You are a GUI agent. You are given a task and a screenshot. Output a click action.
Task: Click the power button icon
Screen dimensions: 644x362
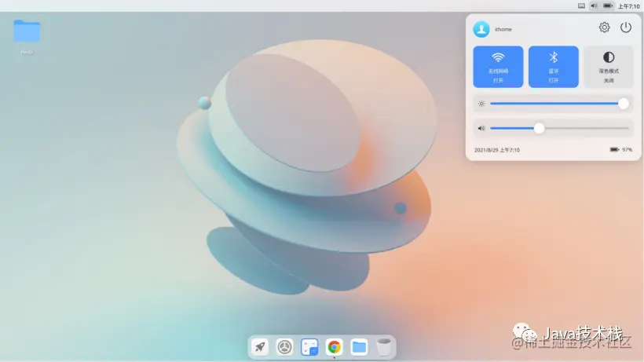[x=625, y=27]
